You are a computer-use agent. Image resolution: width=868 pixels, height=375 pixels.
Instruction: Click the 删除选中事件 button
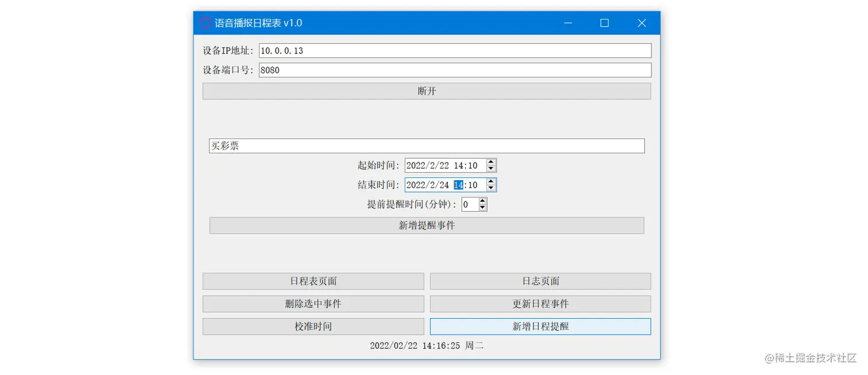tap(313, 304)
